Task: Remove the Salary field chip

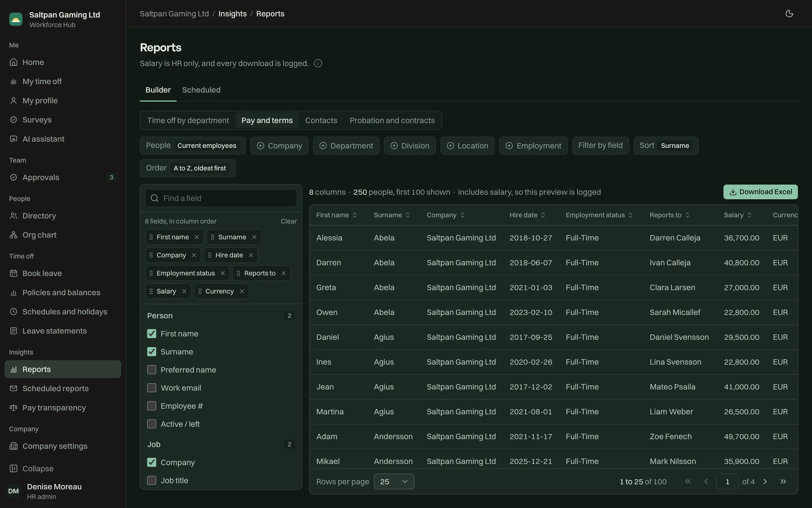Action: [184, 291]
